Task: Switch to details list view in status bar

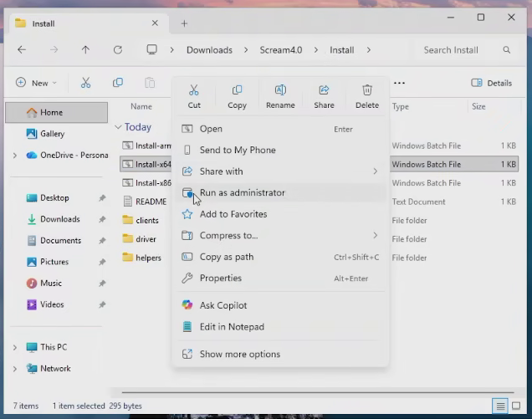Action: point(500,406)
